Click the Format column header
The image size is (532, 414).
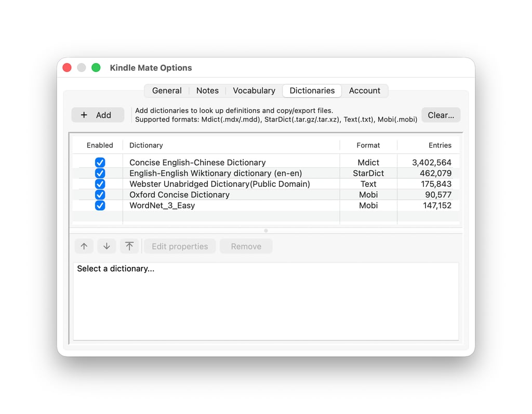368,145
